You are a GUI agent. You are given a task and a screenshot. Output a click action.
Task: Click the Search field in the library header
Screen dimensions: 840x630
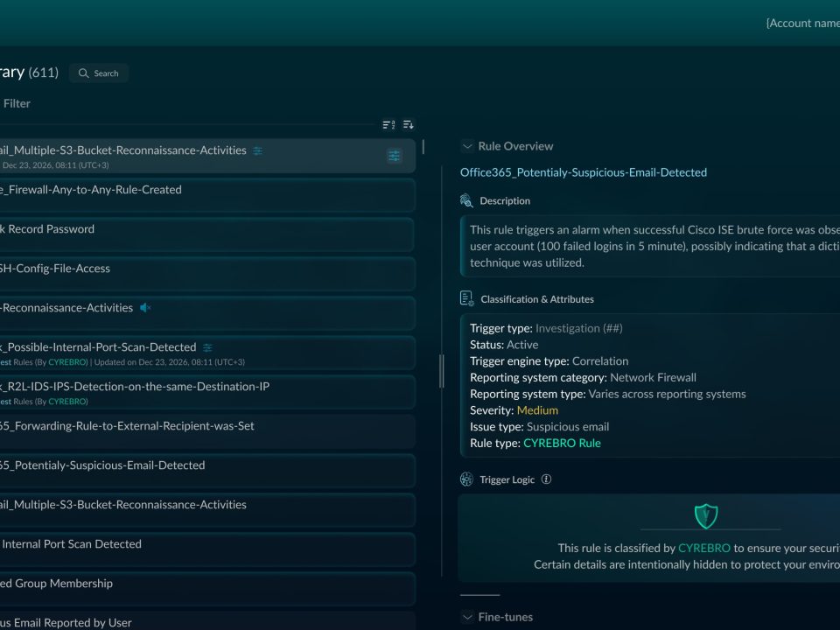[99, 73]
